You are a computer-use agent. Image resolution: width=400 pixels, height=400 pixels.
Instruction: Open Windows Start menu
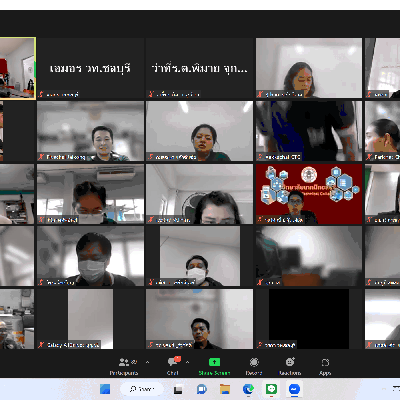tap(105, 389)
